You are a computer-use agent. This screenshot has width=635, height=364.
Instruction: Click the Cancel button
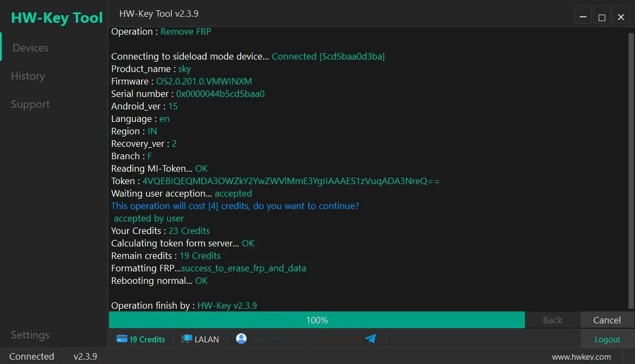(x=607, y=320)
